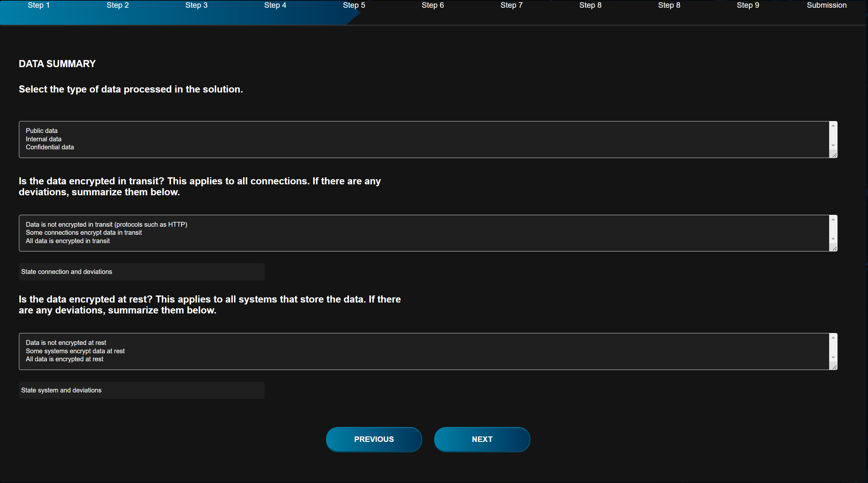This screenshot has width=868, height=483.
Task: Go to Step 3 tab
Action: click(x=196, y=5)
